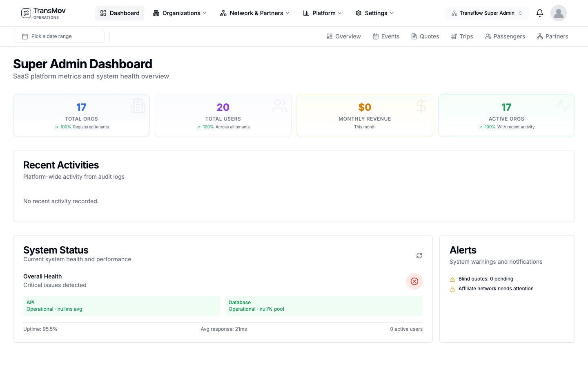
Task: Expand the Organizations dropdown
Action: 180,13
